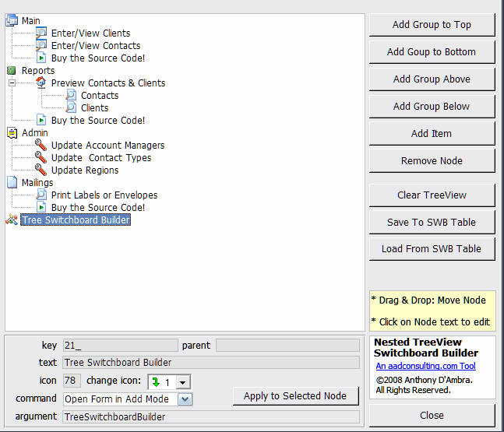504x432 pixels.
Task: Click Add Group to Top button
Action: coord(432,25)
